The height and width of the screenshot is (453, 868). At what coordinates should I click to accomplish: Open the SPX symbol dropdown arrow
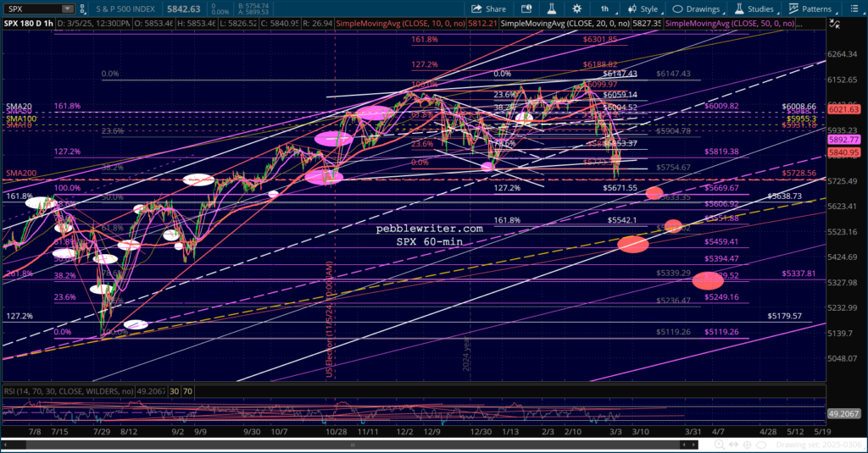[x=68, y=8]
